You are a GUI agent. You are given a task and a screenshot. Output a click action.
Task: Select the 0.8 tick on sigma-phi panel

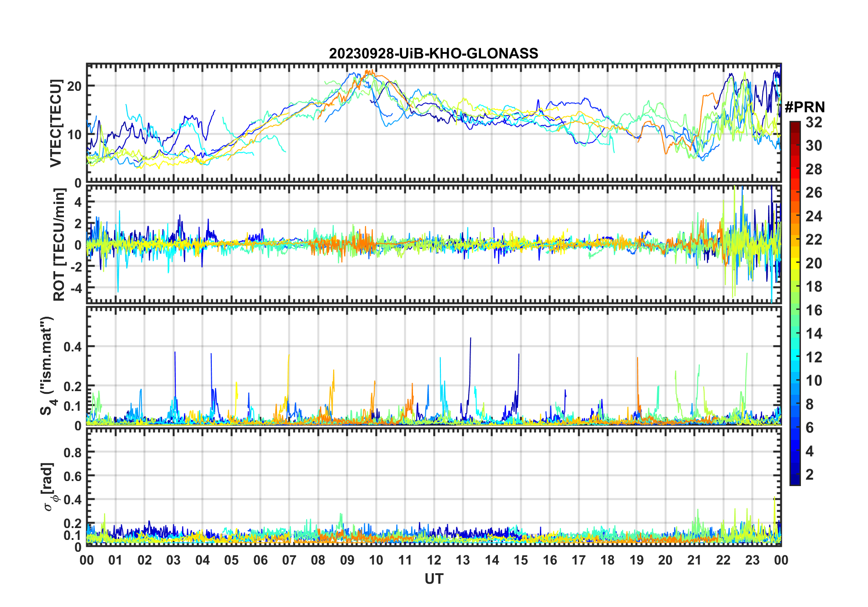point(73,452)
